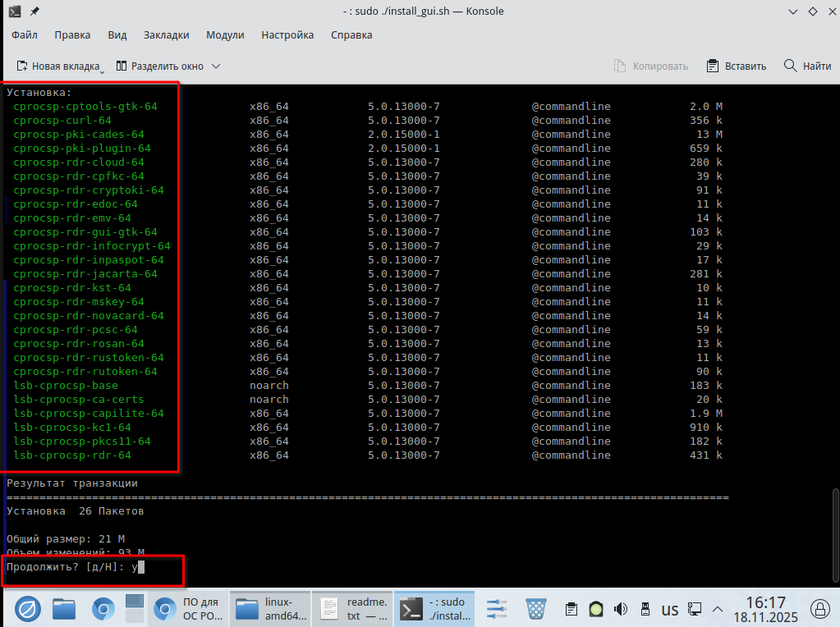Open the Настройка menu
Image resolution: width=840 pixels, height=627 pixels.
(x=287, y=35)
